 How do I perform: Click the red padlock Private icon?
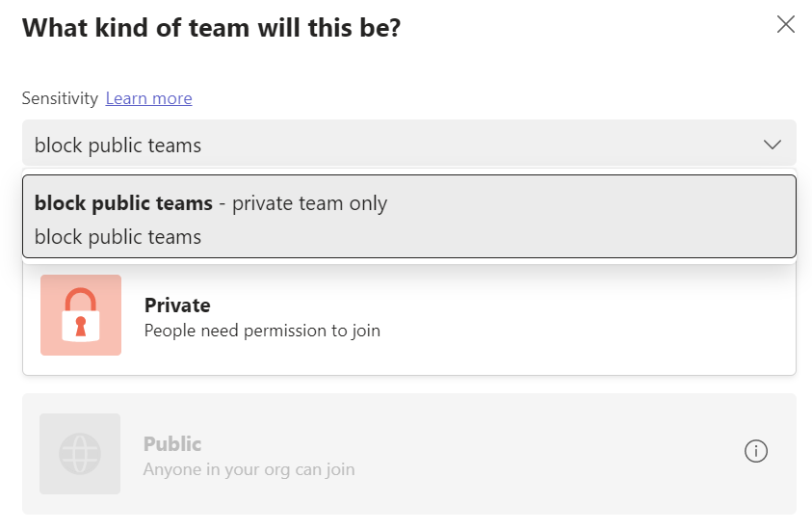[81, 315]
